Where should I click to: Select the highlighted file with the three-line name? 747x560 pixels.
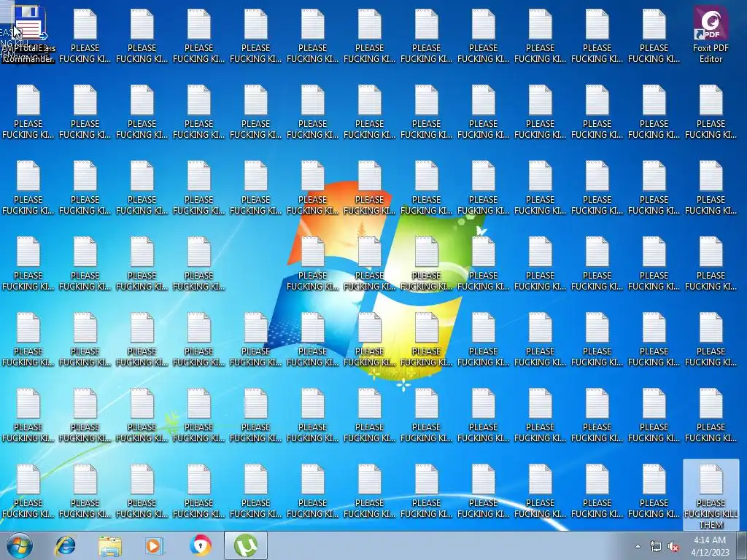(711, 495)
